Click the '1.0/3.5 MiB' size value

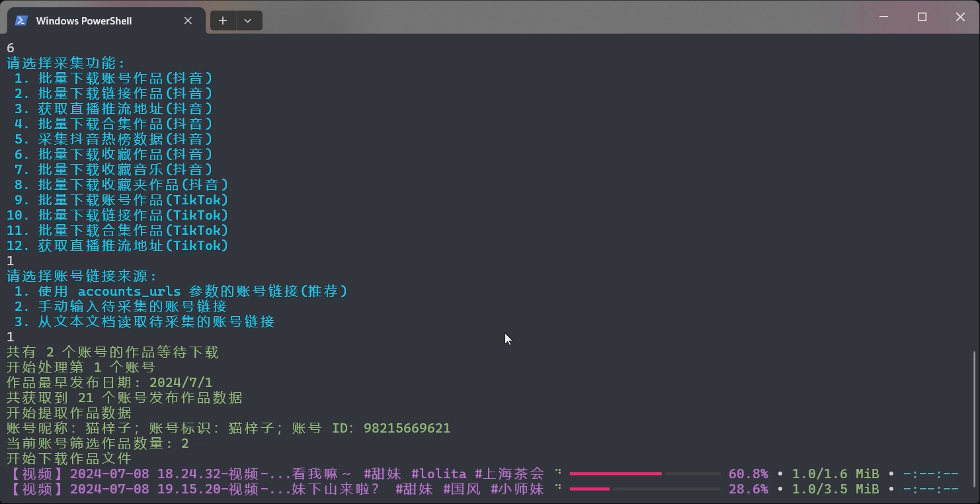[835, 489]
